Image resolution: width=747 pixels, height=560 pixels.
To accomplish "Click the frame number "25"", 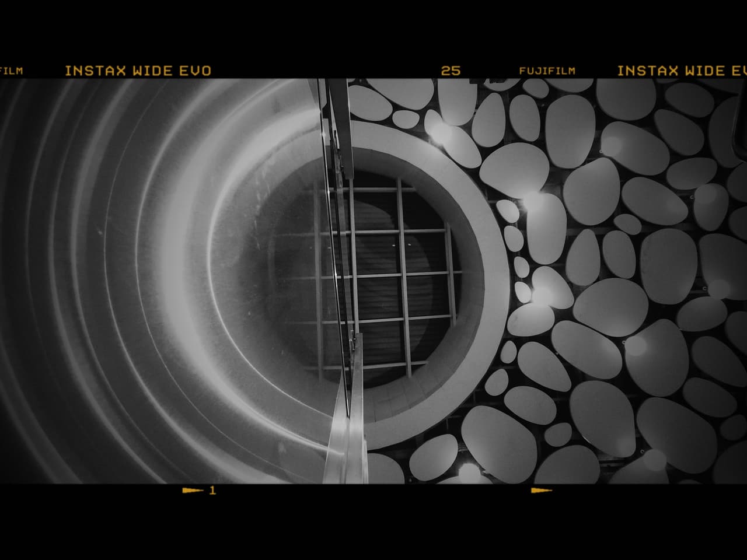I will coord(451,71).
